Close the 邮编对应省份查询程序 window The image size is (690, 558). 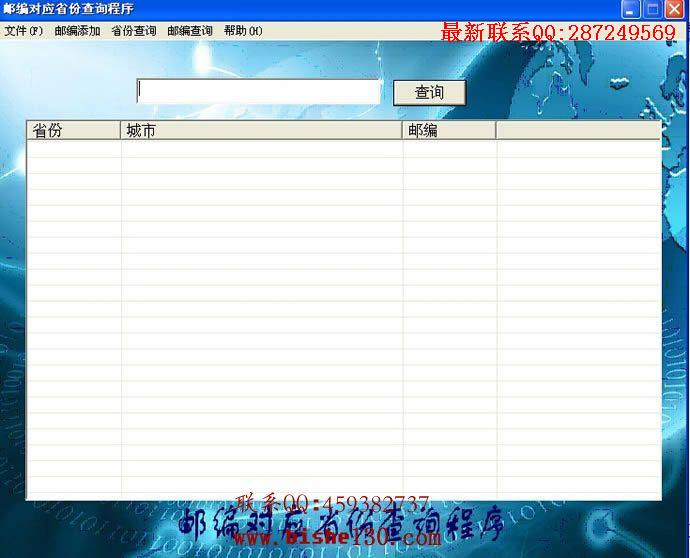(x=674, y=10)
